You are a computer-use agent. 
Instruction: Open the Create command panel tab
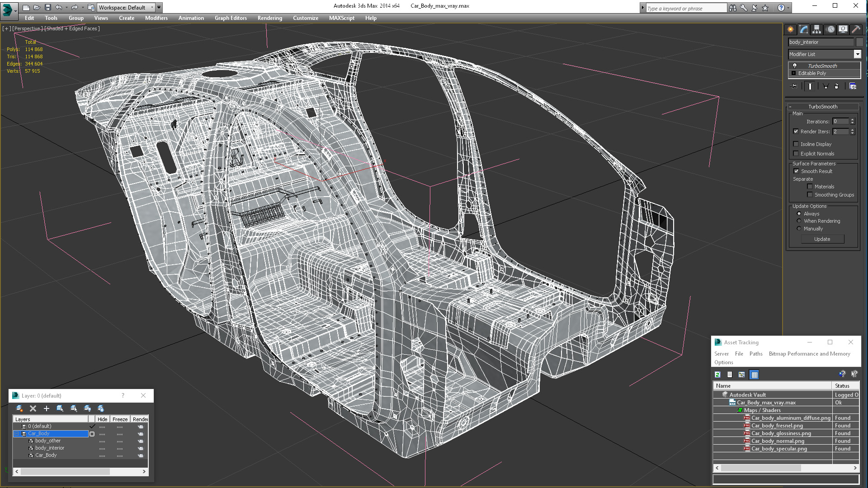pos(790,29)
